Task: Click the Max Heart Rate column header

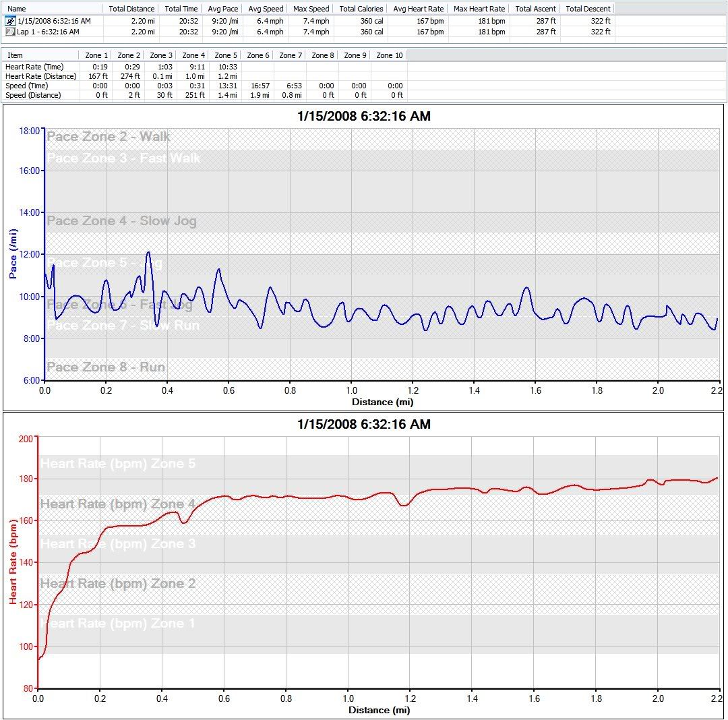Action: 479,9
